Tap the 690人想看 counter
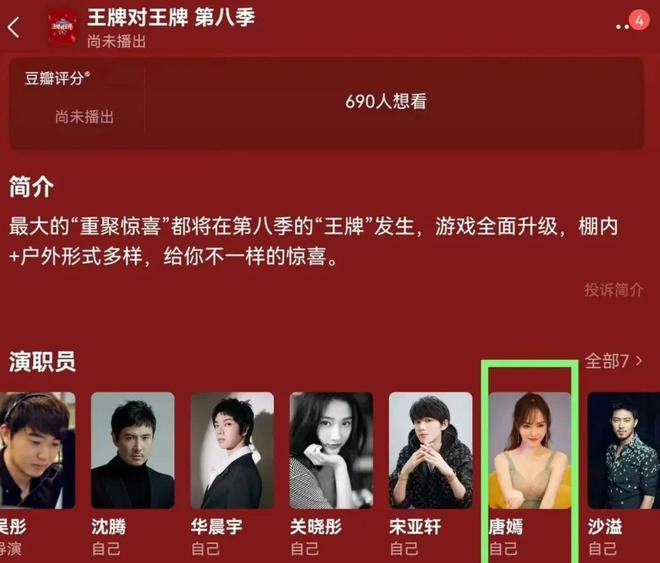Screen dimensions: 660x563 [x=386, y=101]
